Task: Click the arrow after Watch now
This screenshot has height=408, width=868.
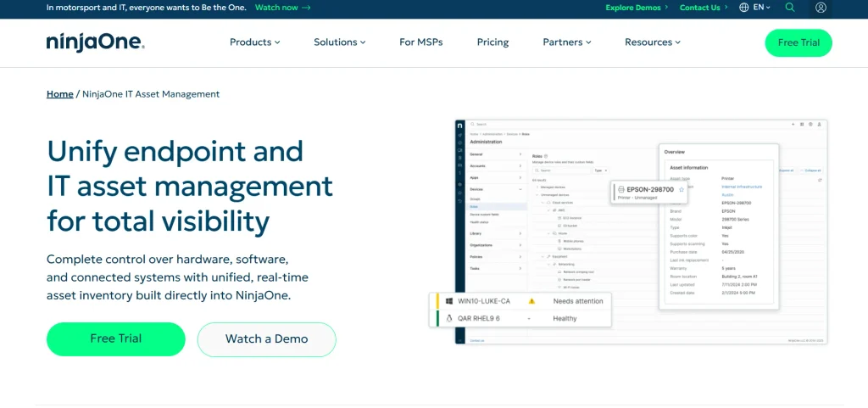Action: [306, 8]
